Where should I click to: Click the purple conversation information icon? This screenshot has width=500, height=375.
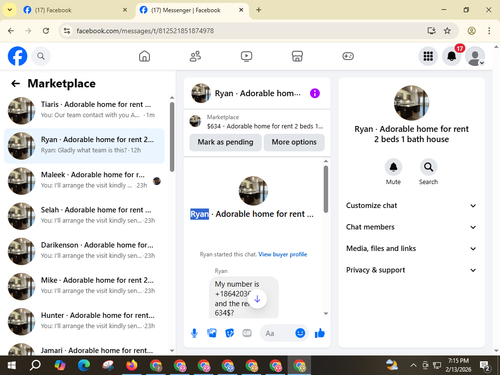point(315,93)
